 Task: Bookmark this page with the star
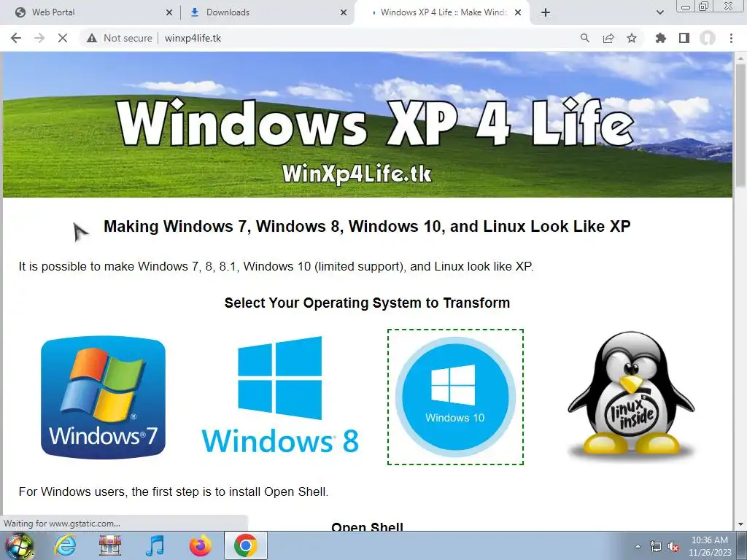pyautogui.click(x=632, y=38)
